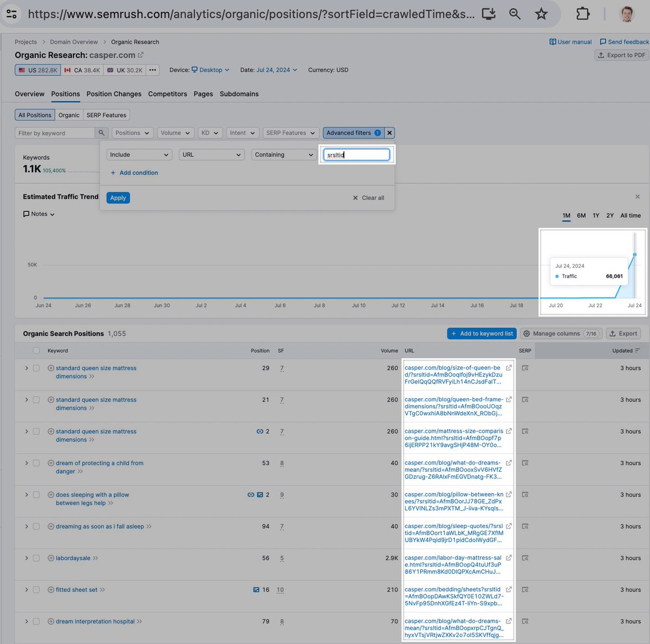
Task: Click the install app icon in address bar
Action: pyautogui.click(x=489, y=14)
